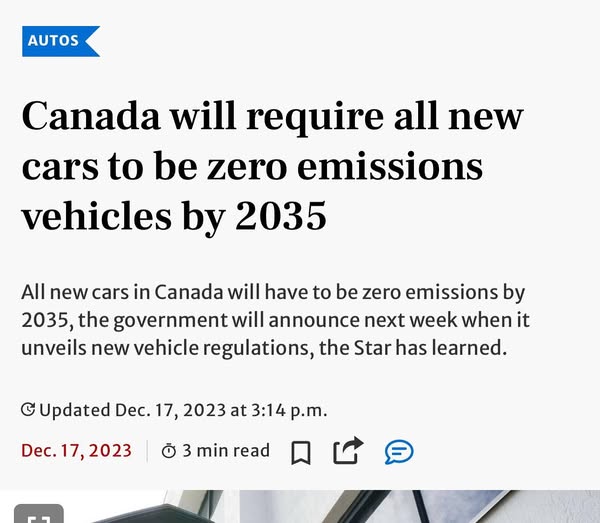600x523 pixels.
Task: Expand the article image to fullscreen
Action: [x=38, y=516]
